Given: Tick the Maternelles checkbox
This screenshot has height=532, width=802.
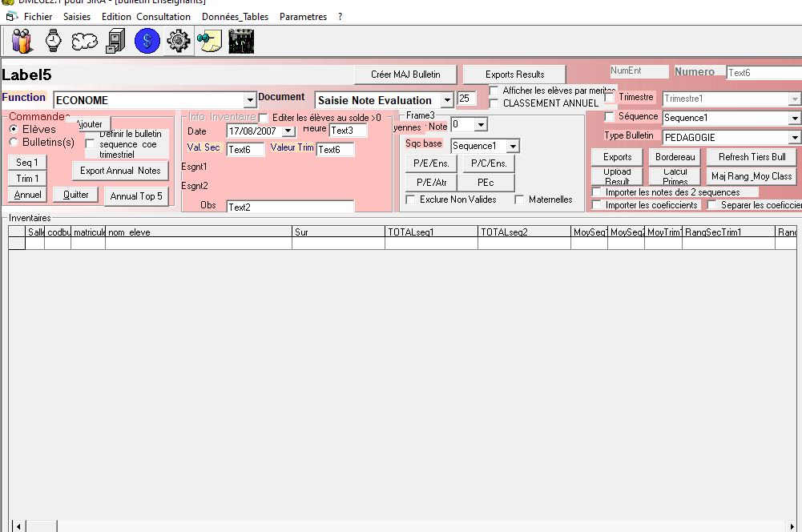Looking at the screenshot, I should (519, 199).
